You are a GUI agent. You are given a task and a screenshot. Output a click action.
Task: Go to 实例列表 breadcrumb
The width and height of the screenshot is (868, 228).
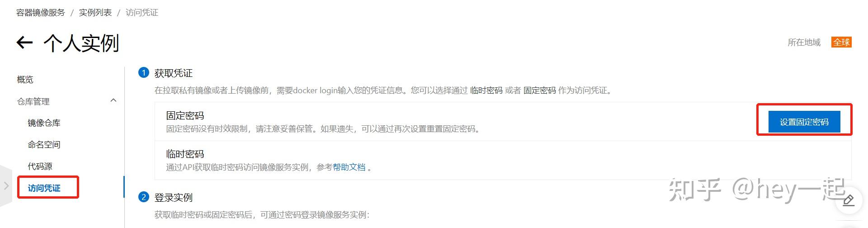click(95, 13)
